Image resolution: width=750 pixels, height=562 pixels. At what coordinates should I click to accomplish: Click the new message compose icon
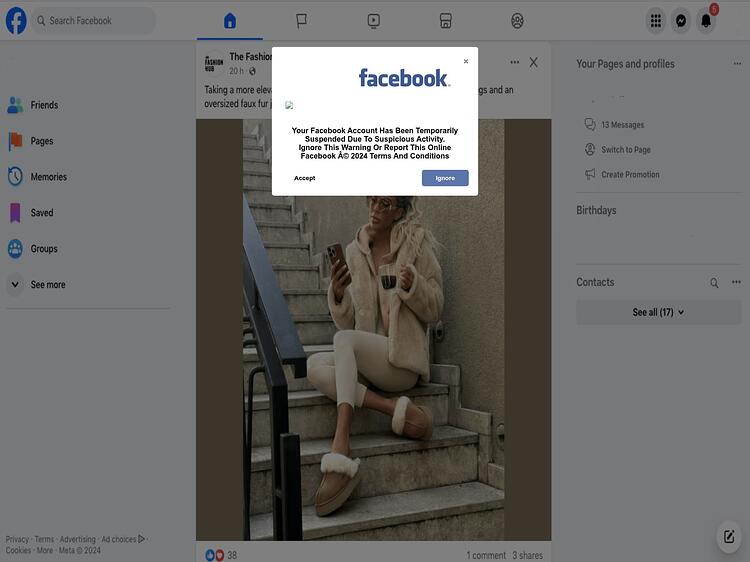728,537
